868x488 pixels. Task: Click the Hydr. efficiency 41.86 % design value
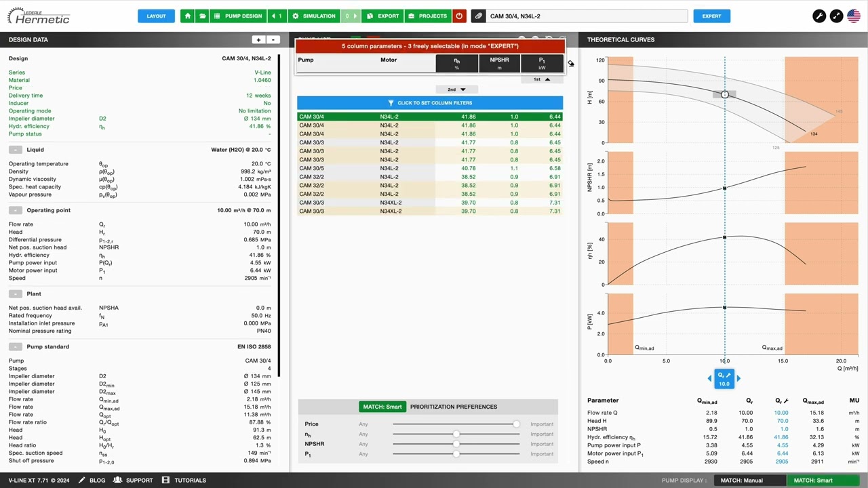[260, 126]
